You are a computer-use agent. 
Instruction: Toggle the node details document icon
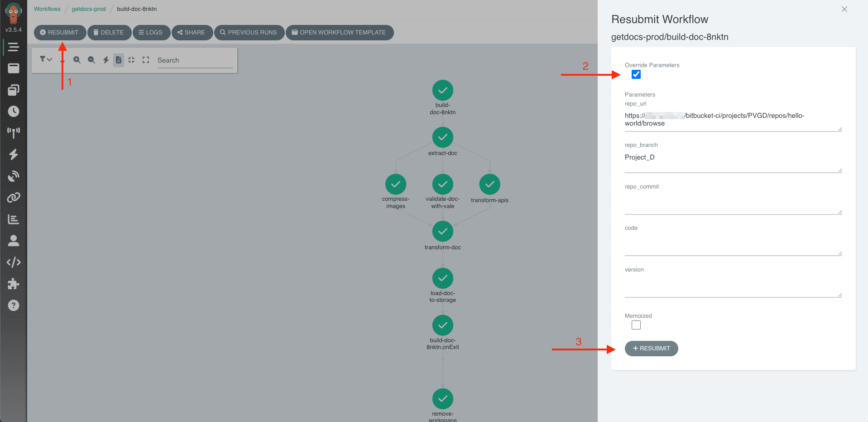[x=119, y=59]
